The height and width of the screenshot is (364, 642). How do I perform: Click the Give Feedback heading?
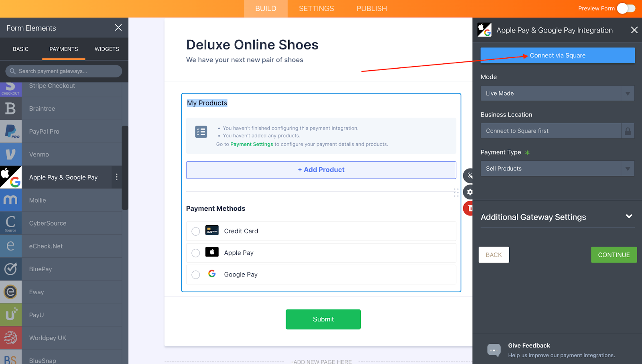[529, 346]
